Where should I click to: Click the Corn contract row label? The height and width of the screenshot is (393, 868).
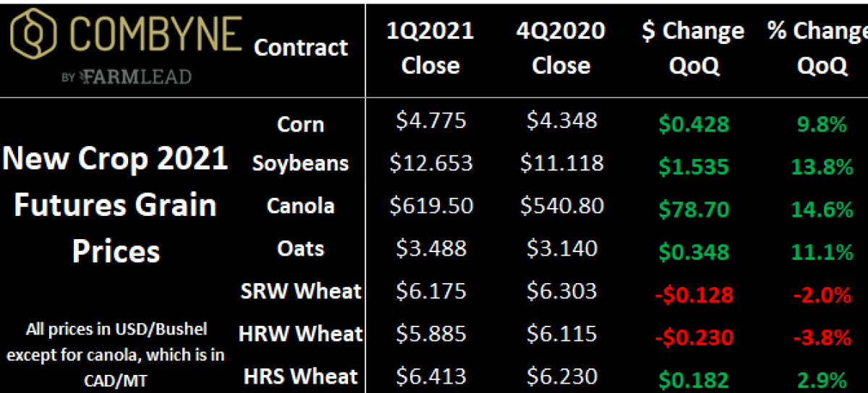pos(301,124)
